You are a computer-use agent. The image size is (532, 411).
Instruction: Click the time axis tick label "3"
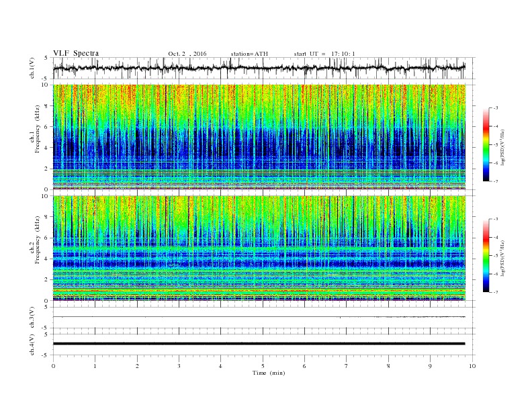[x=179, y=366]
